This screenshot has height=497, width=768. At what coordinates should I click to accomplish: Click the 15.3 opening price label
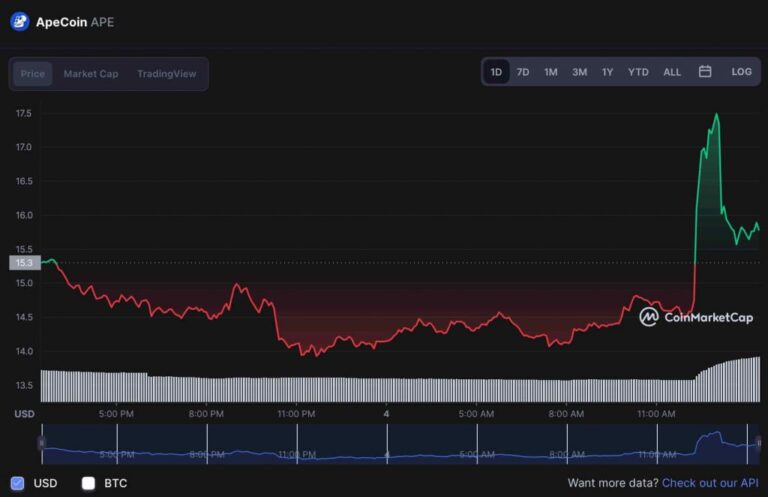[24, 263]
